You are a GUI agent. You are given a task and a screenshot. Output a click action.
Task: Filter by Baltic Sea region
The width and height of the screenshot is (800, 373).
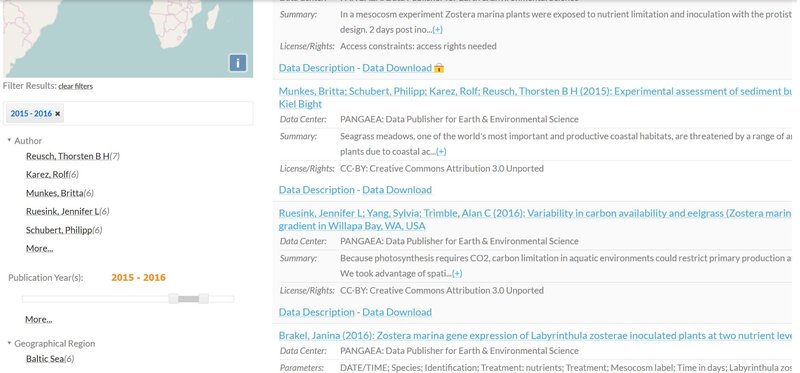coord(45,359)
